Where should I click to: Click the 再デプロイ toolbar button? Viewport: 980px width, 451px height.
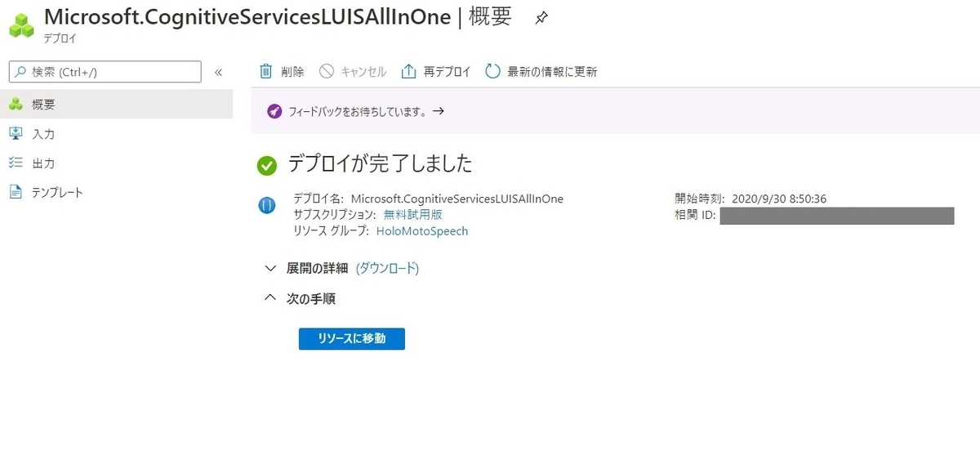pyautogui.click(x=436, y=71)
